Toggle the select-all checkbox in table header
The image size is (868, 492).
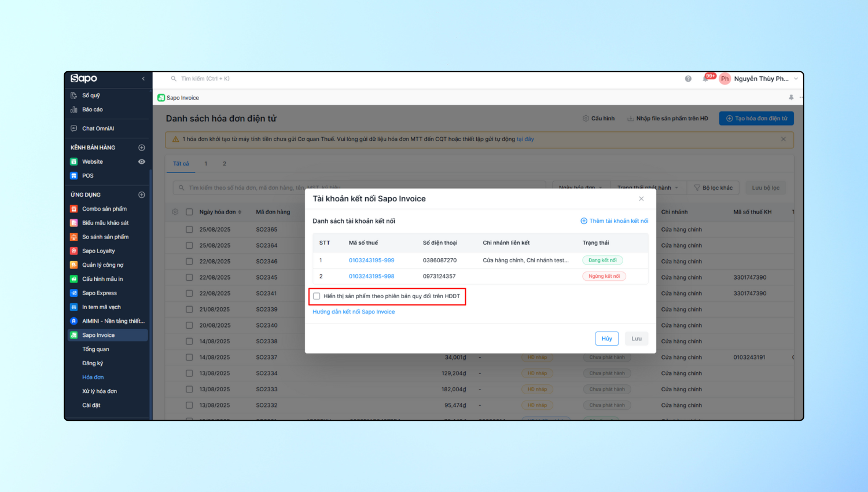[189, 212]
